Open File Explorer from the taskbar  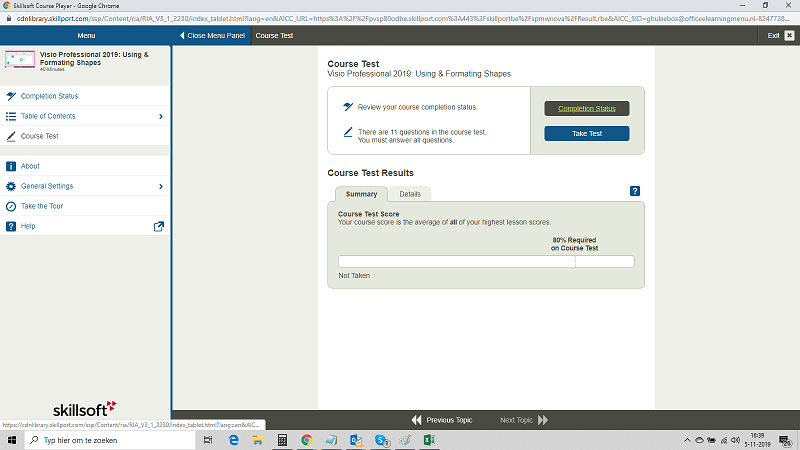[258, 440]
